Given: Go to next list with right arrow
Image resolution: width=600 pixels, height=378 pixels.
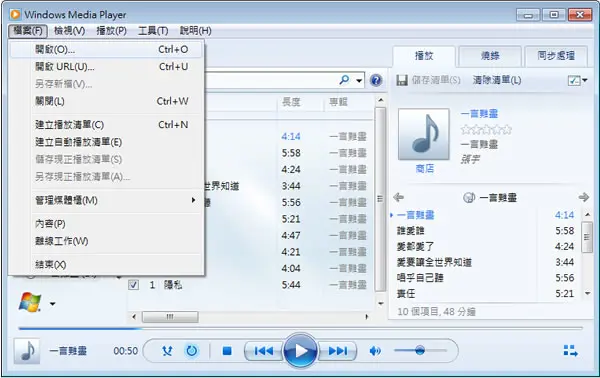Looking at the screenshot, I should click(584, 197).
